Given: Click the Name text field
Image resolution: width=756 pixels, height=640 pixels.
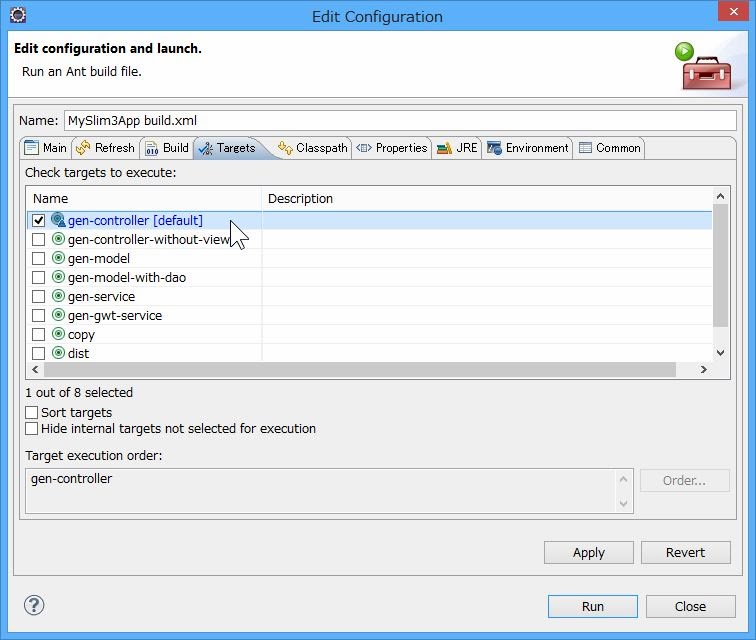Looking at the screenshot, I should coord(400,120).
